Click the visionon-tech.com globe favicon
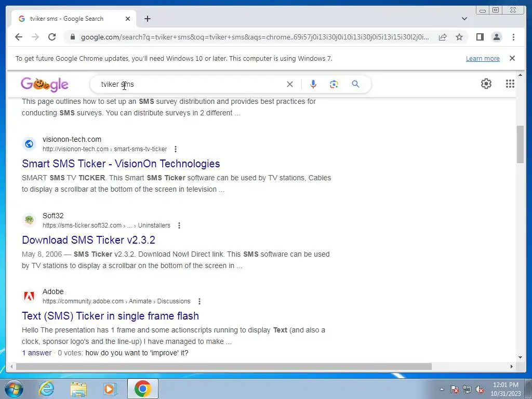 click(29, 144)
